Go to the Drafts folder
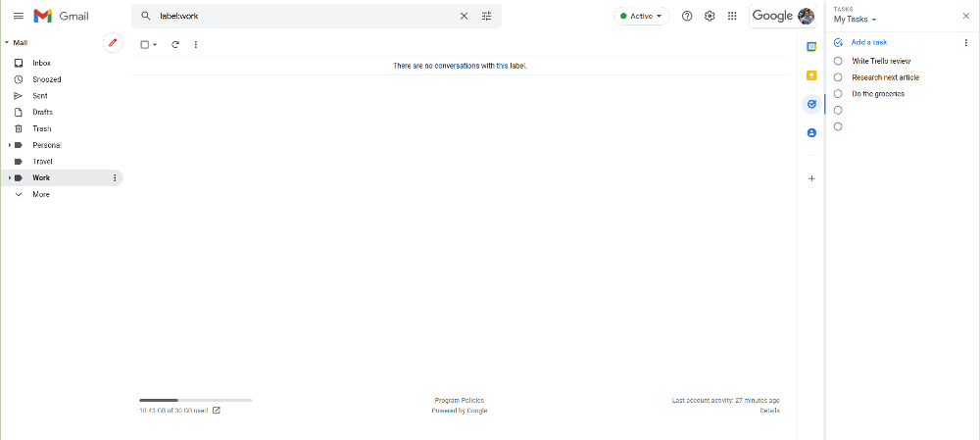This screenshot has height=440, width=980. coord(42,112)
